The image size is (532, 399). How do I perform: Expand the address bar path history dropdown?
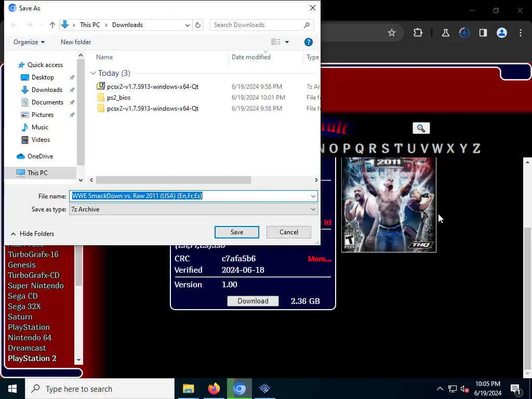point(187,25)
